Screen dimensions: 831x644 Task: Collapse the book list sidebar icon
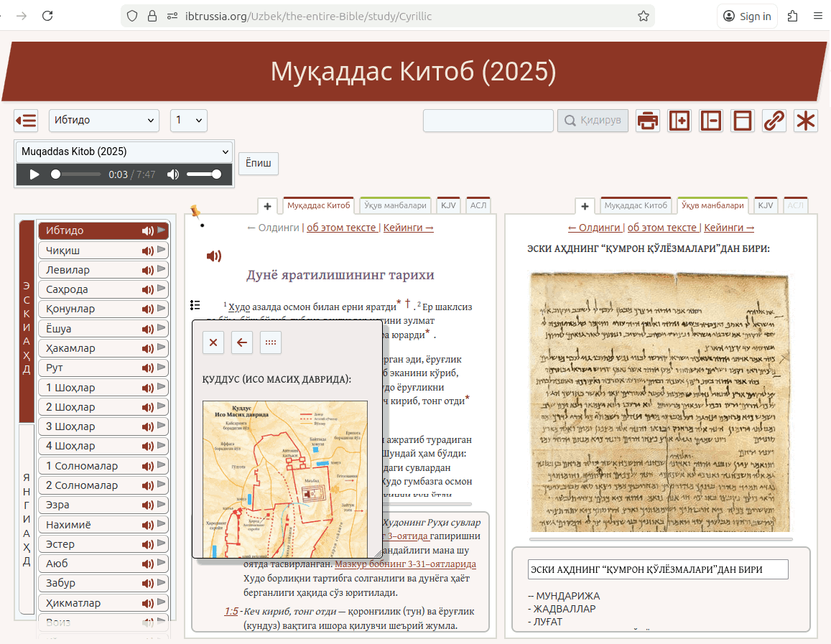click(x=26, y=121)
